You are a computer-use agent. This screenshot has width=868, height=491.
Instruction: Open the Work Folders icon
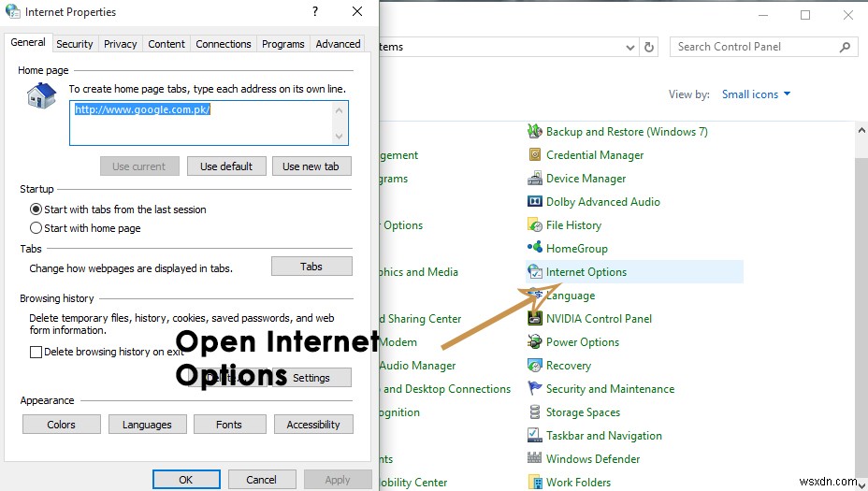[x=535, y=483]
